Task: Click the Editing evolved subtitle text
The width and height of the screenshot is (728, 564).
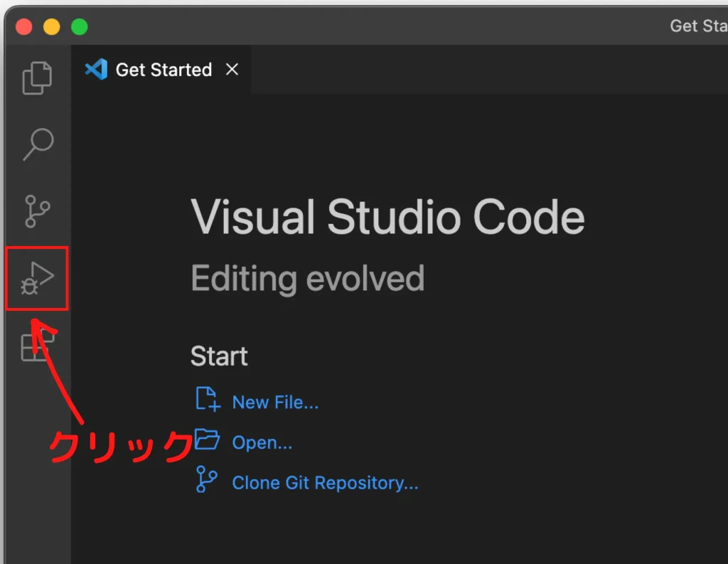Action: (307, 279)
